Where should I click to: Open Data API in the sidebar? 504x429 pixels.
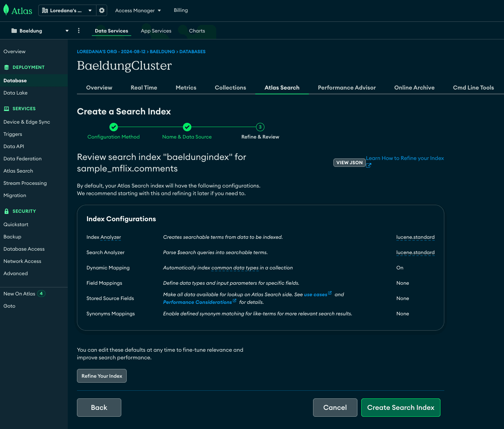point(14,147)
